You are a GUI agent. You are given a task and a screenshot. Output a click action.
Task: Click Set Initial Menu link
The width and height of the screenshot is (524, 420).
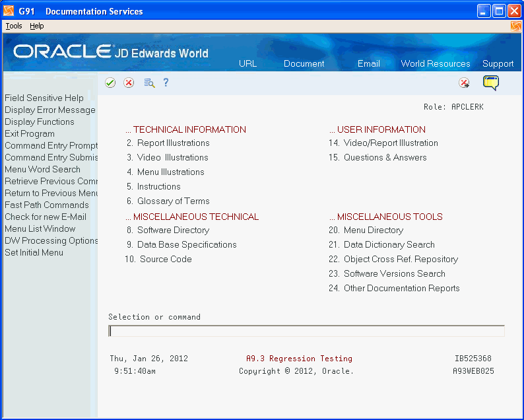tap(34, 252)
